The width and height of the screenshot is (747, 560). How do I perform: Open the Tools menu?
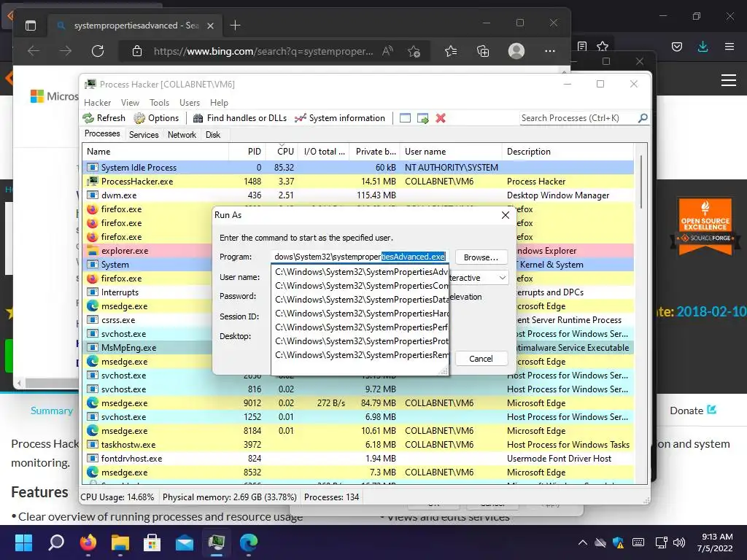pyautogui.click(x=159, y=103)
